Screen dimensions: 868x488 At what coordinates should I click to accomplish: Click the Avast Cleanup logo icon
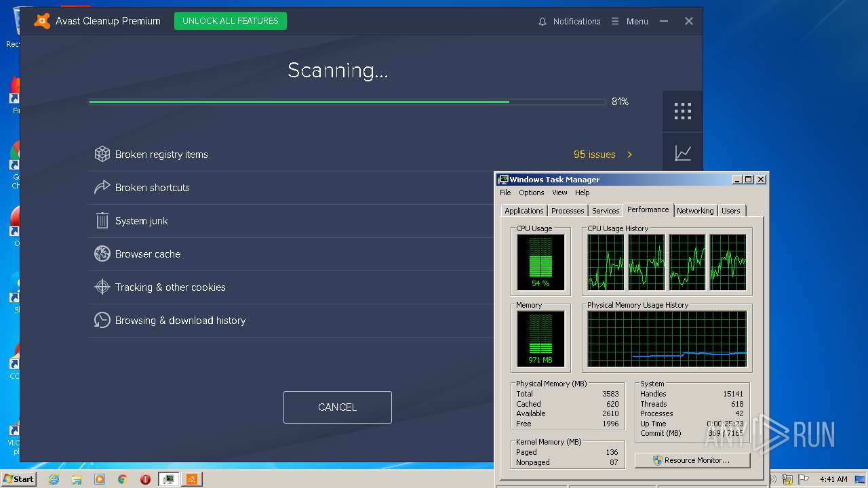(x=42, y=21)
